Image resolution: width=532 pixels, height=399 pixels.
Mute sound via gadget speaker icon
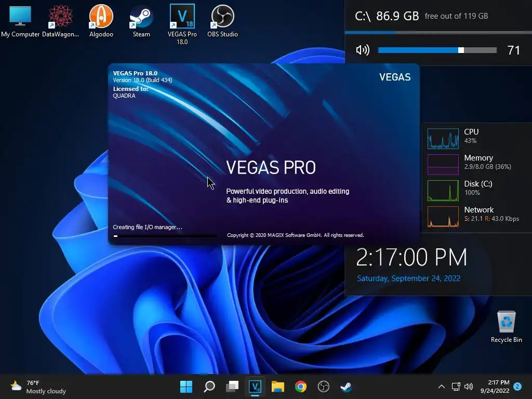tap(362, 50)
